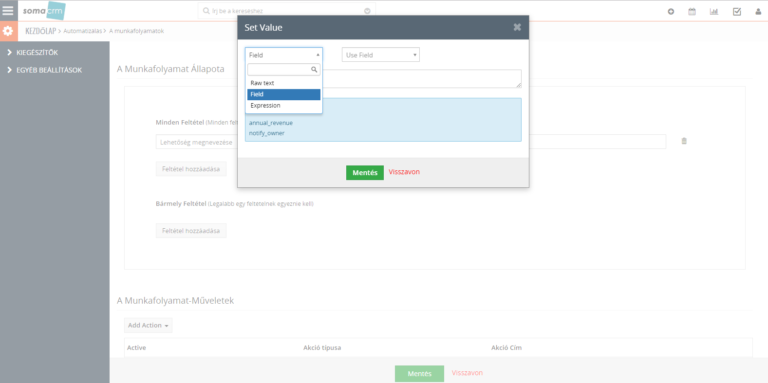
Task: Click the soma crm logo
Action: click(x=44, y=10)
